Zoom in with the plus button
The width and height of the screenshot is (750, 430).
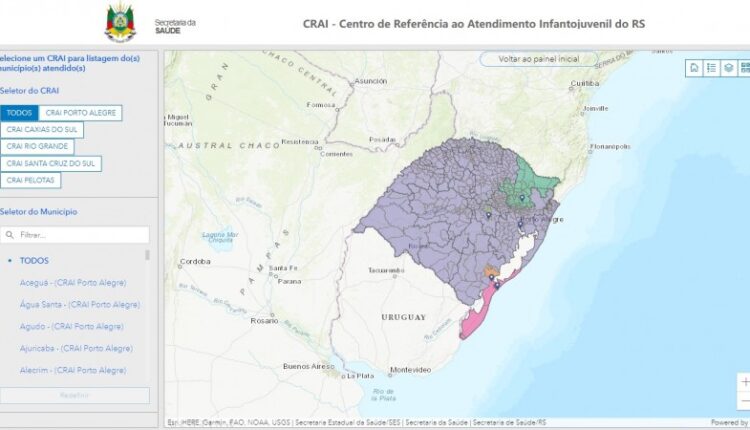743,382
